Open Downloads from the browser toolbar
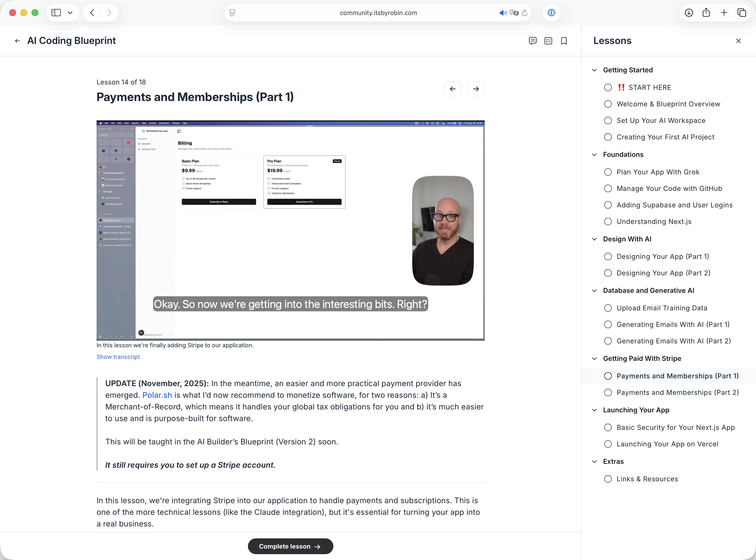The image size is (756, 560). 689,13
